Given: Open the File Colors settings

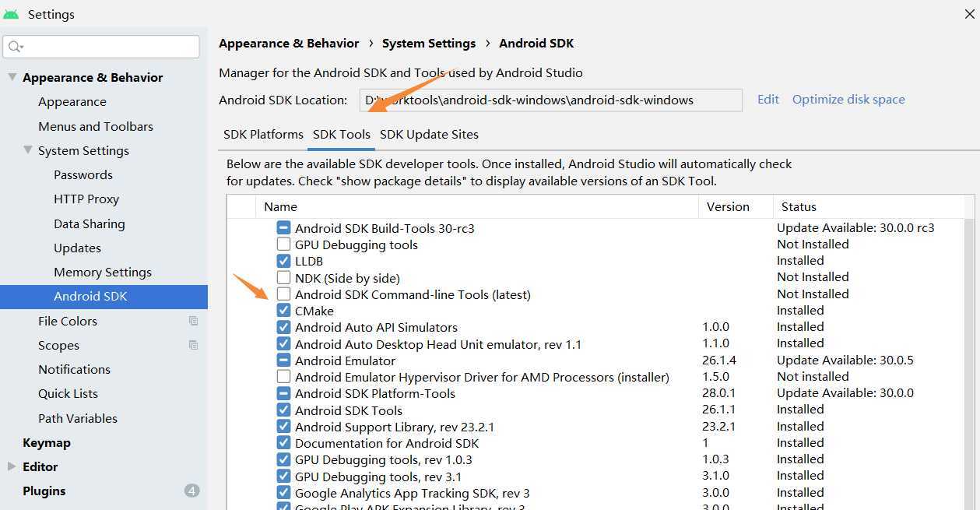Looking at the screenshot, I should click(68, 321).
